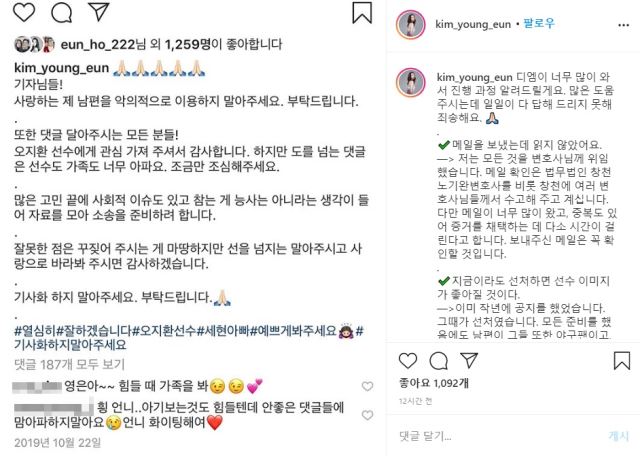Expand all comments via 댓글 187개 모두 보기

point(69,364)
